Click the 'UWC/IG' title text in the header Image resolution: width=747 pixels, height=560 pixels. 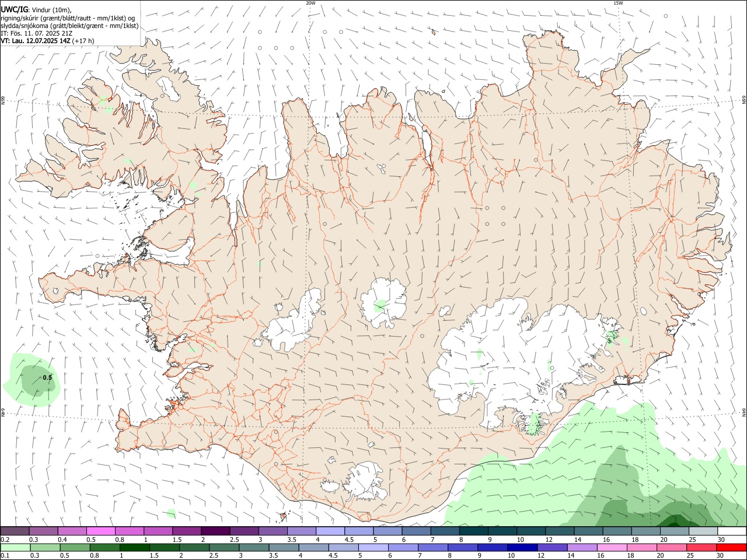(13, 9)
